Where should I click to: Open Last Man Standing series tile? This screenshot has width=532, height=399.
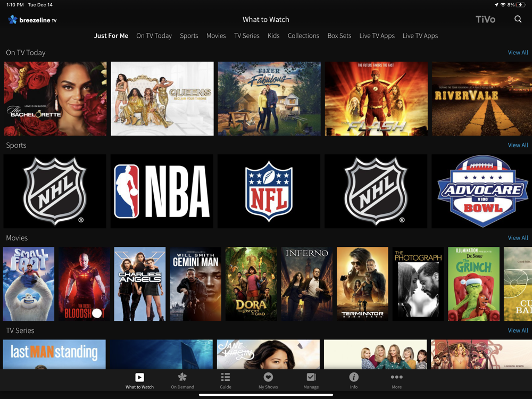[x=54, y=354]
